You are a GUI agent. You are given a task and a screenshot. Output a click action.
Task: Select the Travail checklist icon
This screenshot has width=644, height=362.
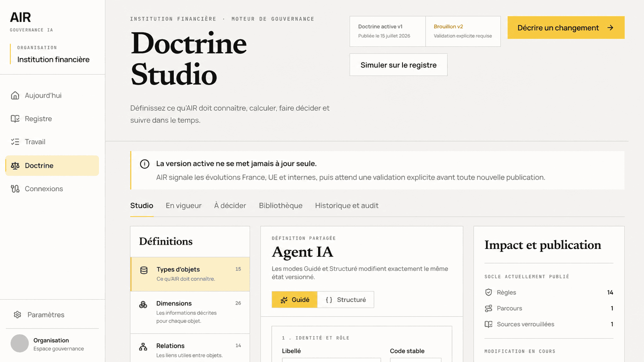(15, 142)
